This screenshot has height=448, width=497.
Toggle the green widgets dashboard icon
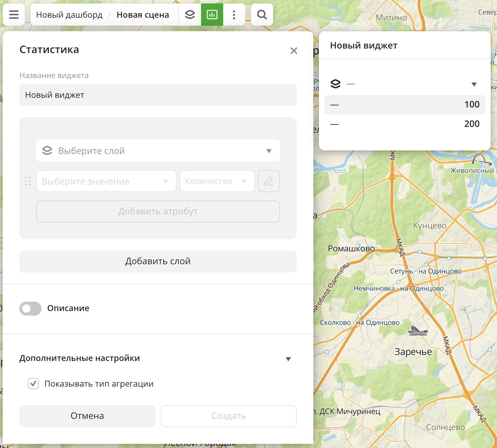coord(212,15)
